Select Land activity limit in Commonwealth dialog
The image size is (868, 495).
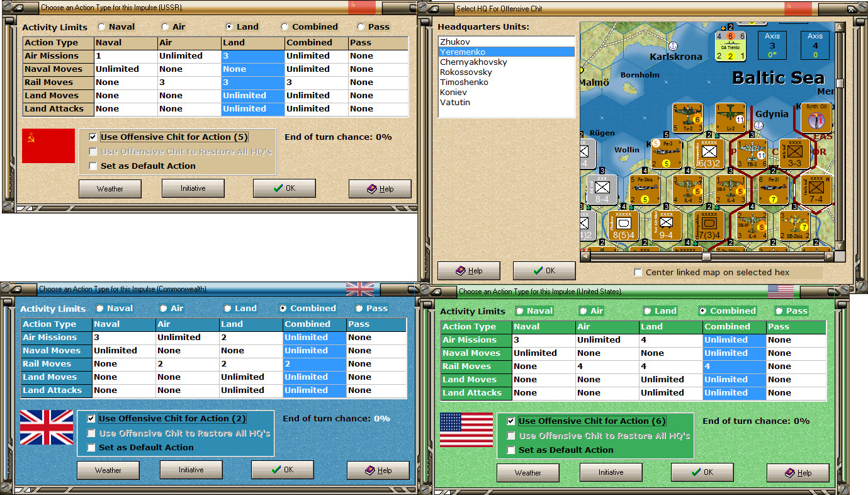[x=227, y=309]
